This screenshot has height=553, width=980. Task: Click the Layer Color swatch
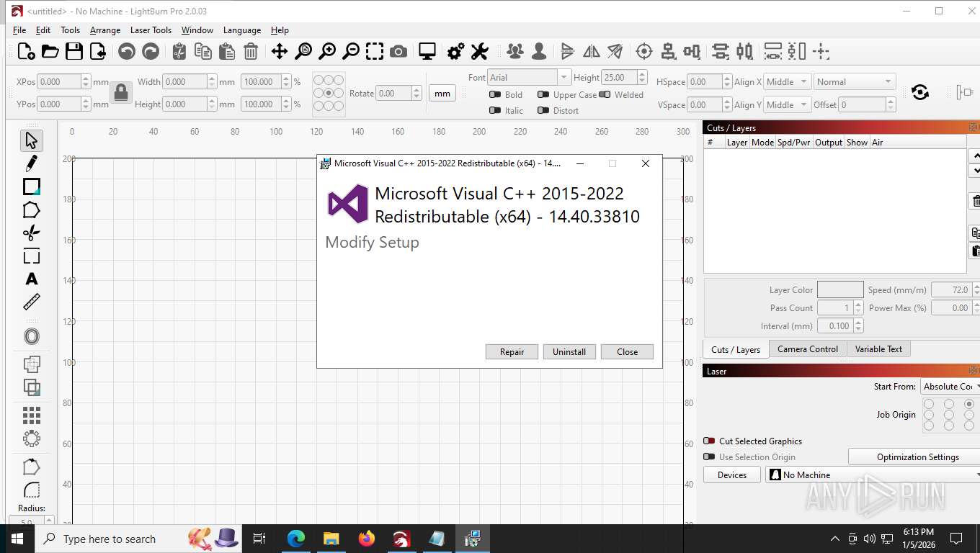tap(840, 289)
